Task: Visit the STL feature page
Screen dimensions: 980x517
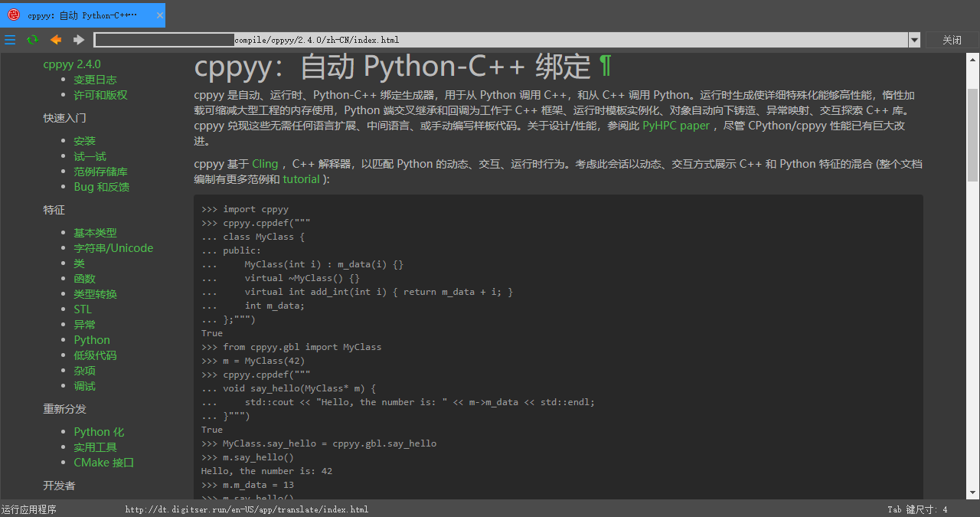Action: pyautogui.click(x=82, y=309)
